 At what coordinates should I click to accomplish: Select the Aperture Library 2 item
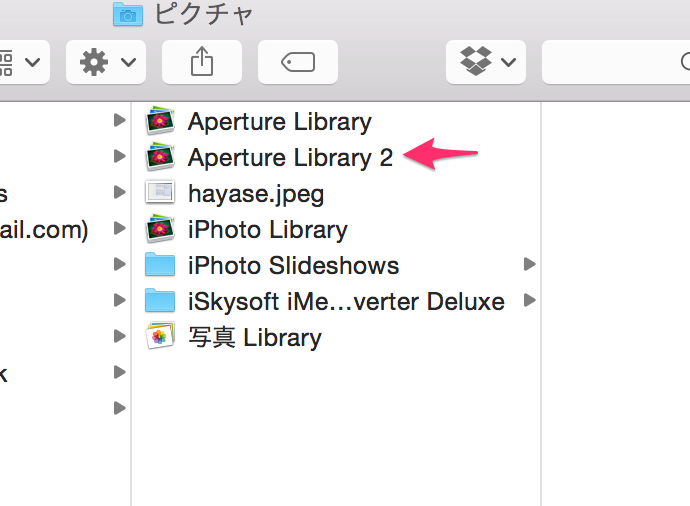290,158
